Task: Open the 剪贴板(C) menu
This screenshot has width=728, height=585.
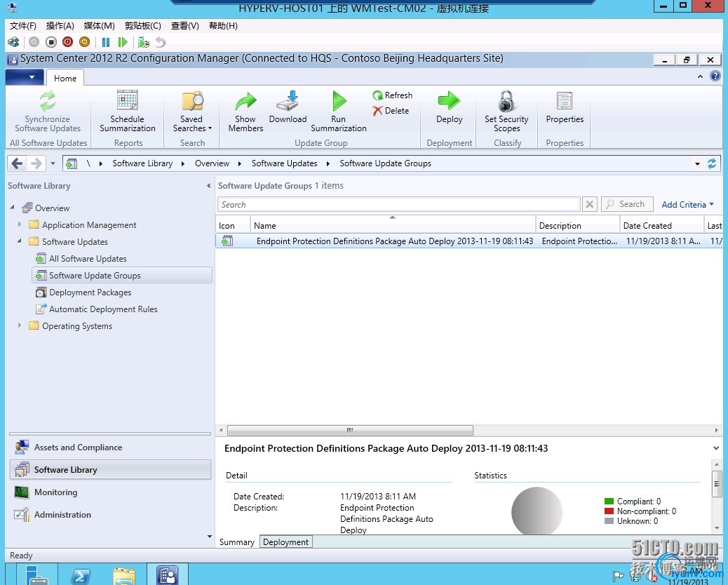Action: tap(142, 25)
